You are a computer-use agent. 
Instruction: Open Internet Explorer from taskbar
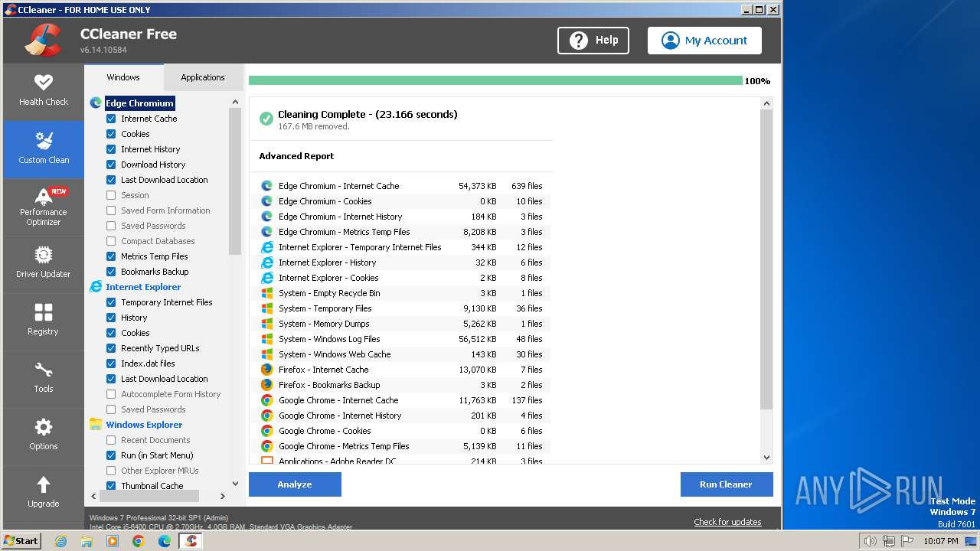click(61, 541)
